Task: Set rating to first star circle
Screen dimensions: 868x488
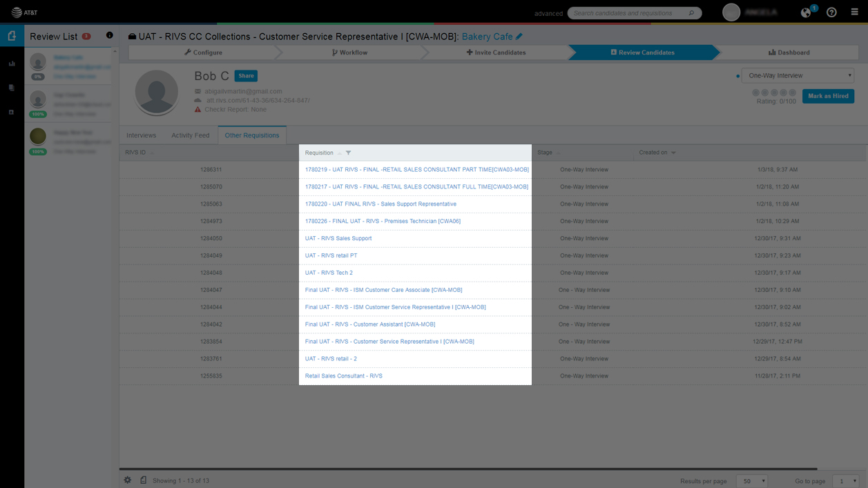Action: pyautogui.click(x=755, y=92)
